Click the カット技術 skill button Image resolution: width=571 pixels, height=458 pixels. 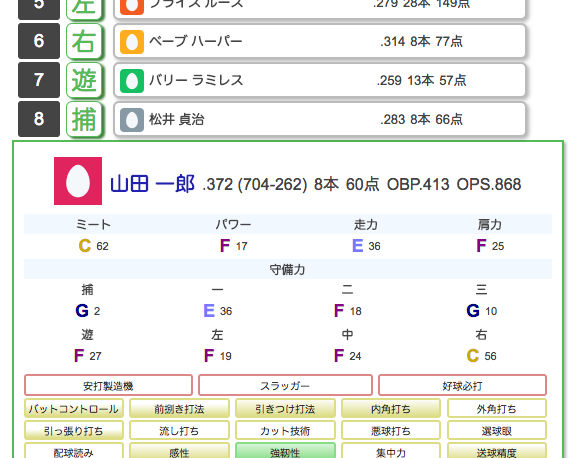tap(285, 430)
